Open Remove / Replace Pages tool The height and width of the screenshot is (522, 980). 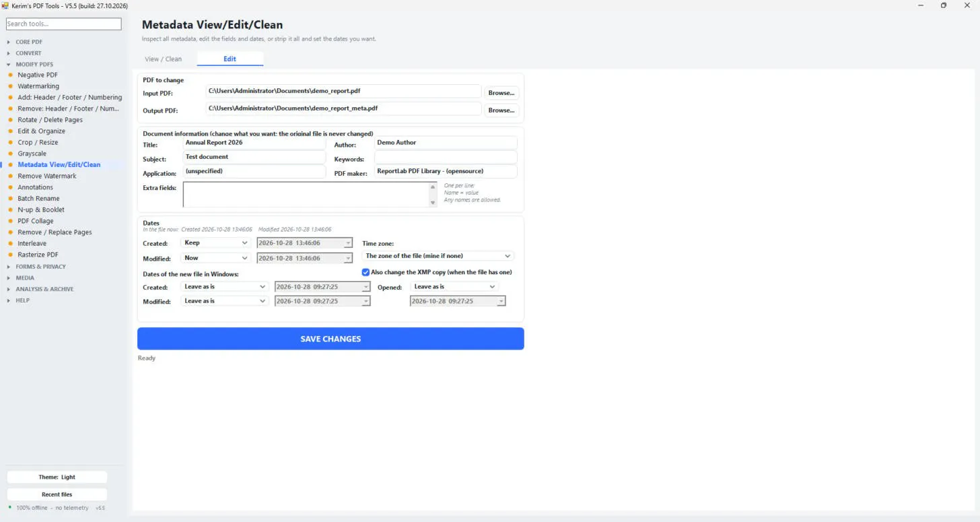(55, 232)
